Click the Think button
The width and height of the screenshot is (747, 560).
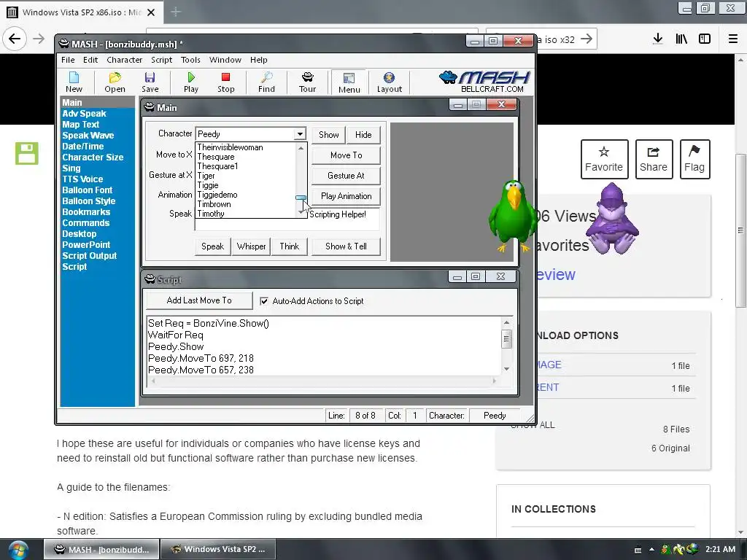(x=289, y=246)
